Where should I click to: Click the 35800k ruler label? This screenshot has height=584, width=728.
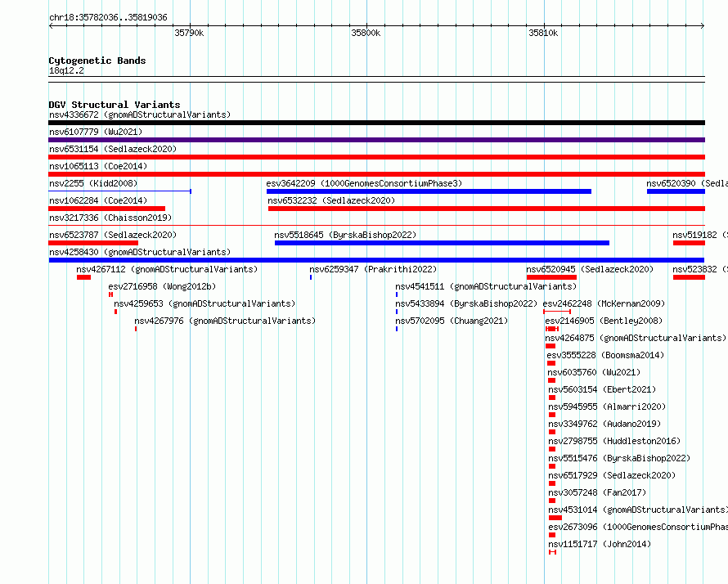point(366,33)
